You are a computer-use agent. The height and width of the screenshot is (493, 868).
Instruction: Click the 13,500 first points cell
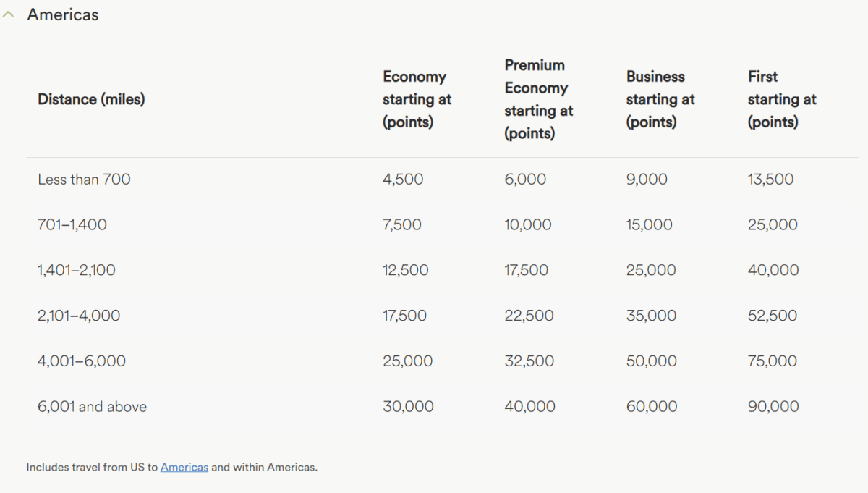770,179
